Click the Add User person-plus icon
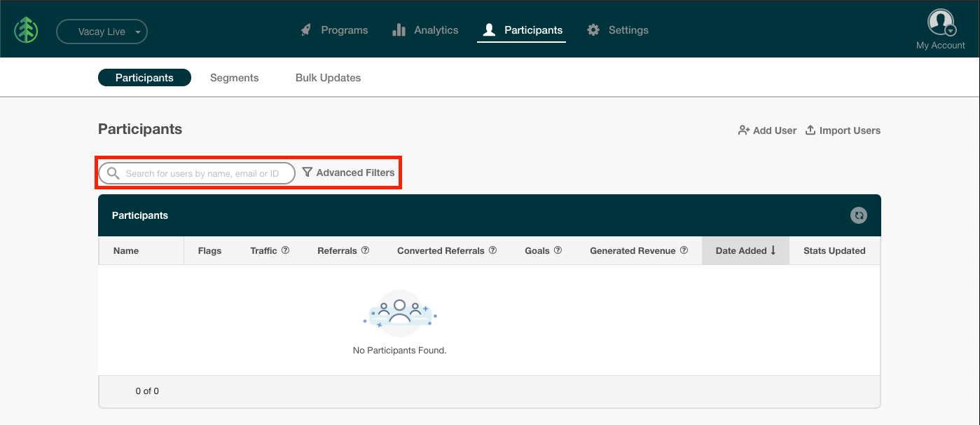 (x=744, y=130)
